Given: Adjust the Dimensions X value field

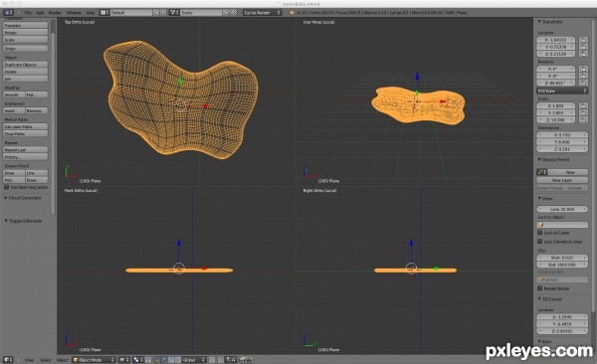Looking at the screenshot, I should pyautogui.click(x=562, y=135).
